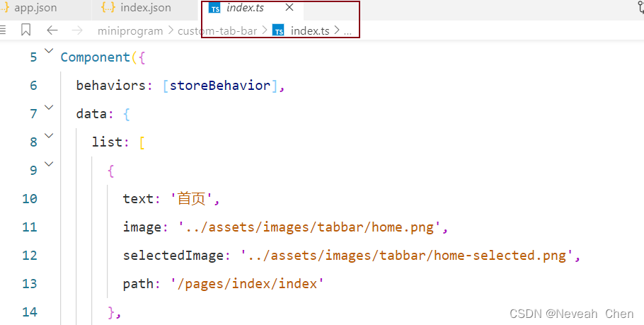
Task: Click the behaviors property name
Action: pyautogui.click(x=111, y=86)
